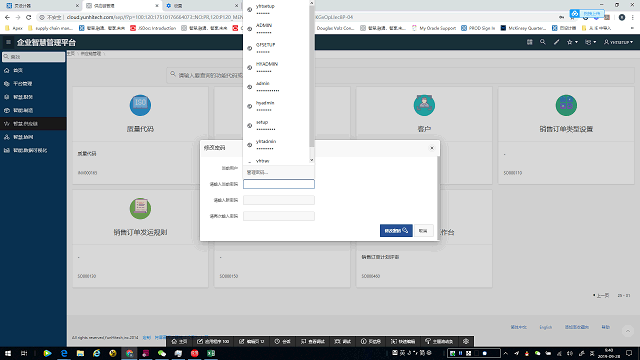640x360 pixels.
Task: Focus the current password input field
Action: pos(279,184)
